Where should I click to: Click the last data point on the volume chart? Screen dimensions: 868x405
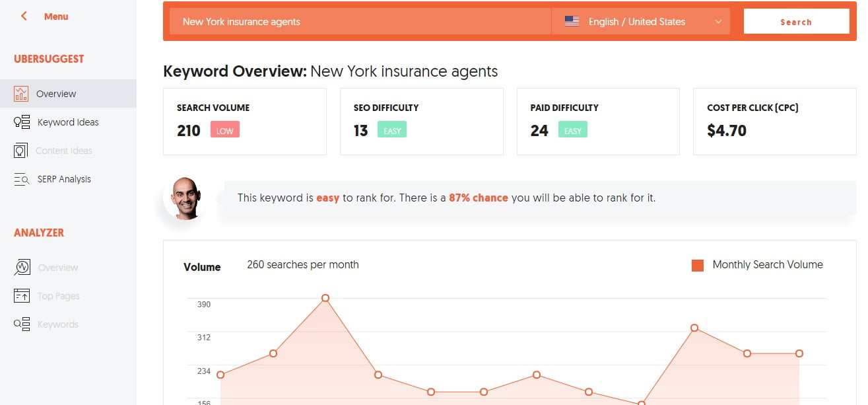click(799, 353)
